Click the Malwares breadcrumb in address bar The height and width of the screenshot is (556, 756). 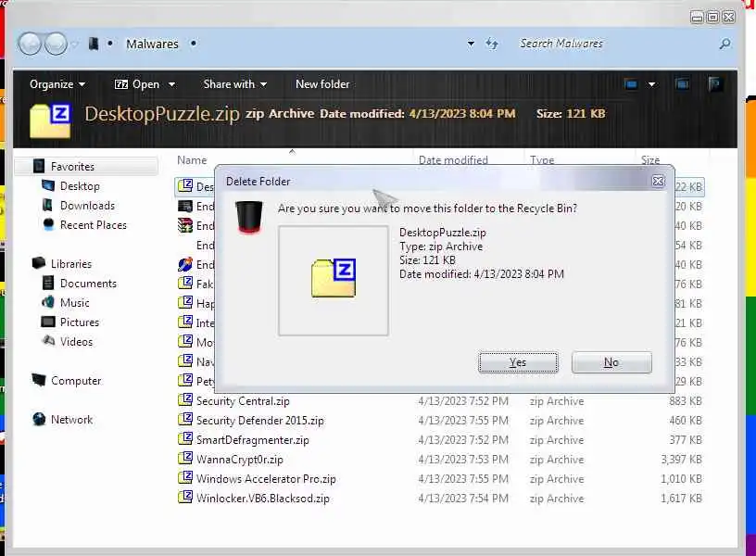(x=152, y=44)
